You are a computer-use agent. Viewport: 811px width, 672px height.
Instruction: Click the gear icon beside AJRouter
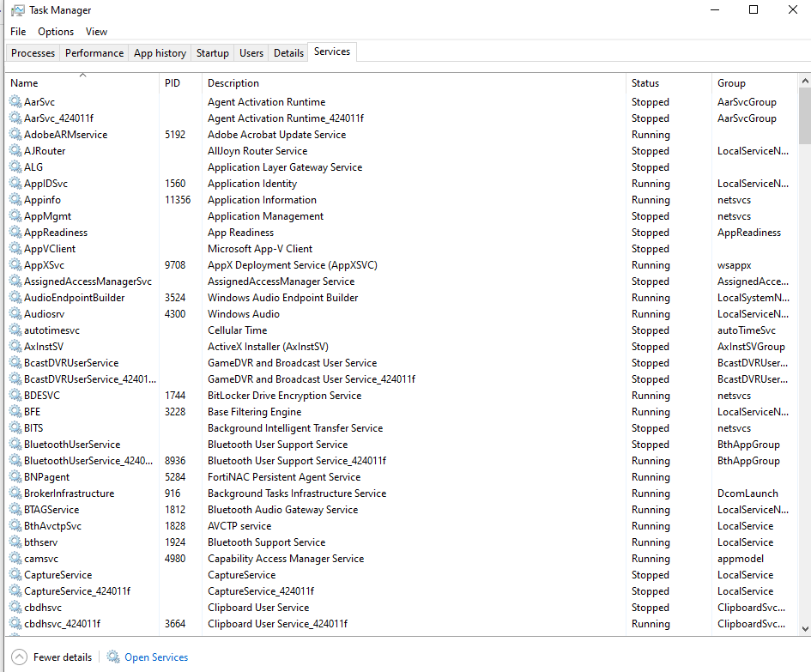coord(15,150)
